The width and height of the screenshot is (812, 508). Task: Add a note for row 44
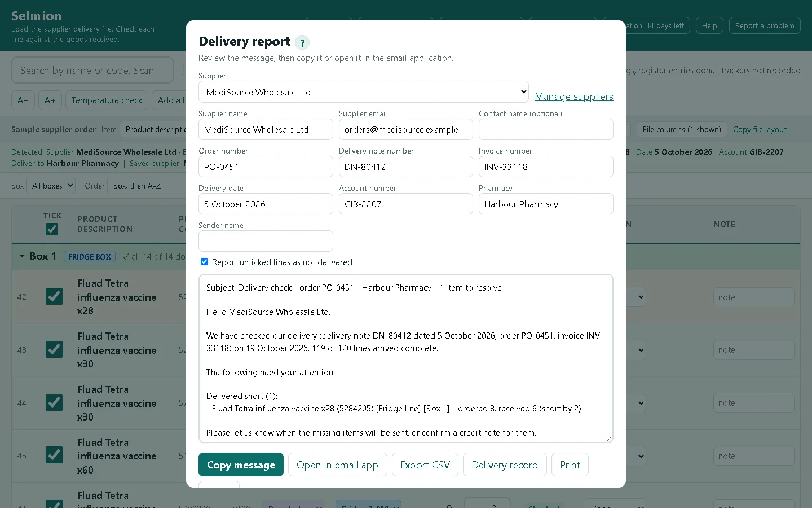[x=753, y=403]
